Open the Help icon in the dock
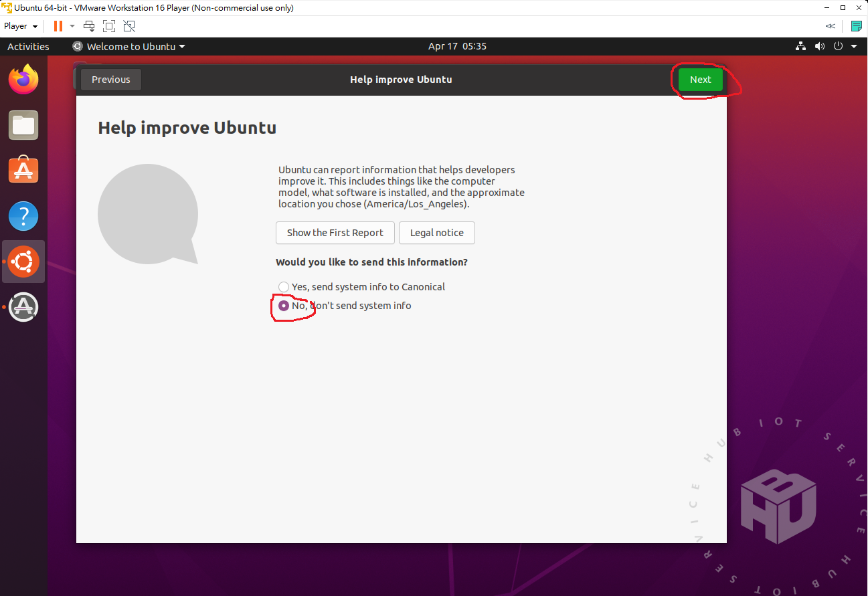Screen dimensions: 868x596 pyautogui.click(x=23, y=216)
